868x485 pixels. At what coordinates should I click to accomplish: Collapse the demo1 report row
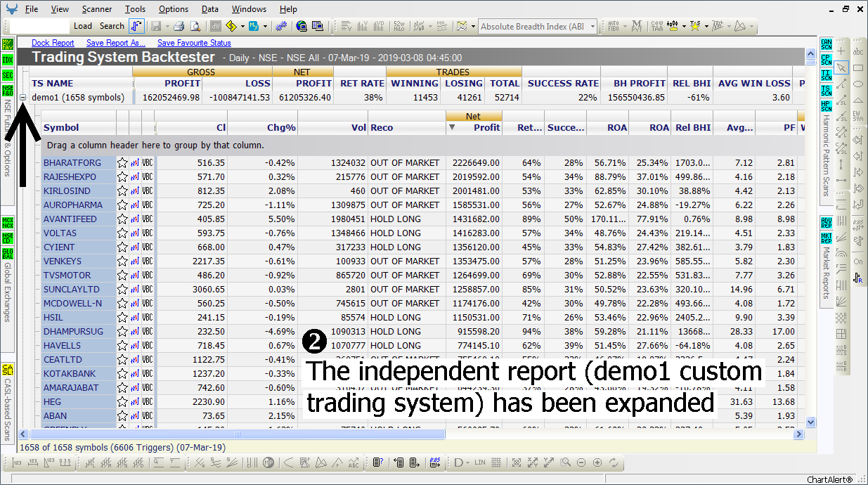click(x=24, y=98)
